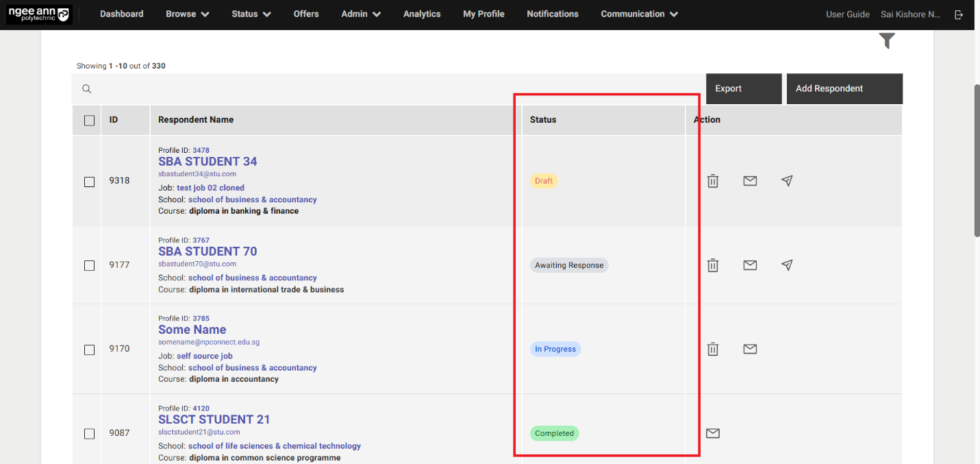Go to the Analytics menu item
The height and width of the screenshot is (464, 980).
[422, 14]
